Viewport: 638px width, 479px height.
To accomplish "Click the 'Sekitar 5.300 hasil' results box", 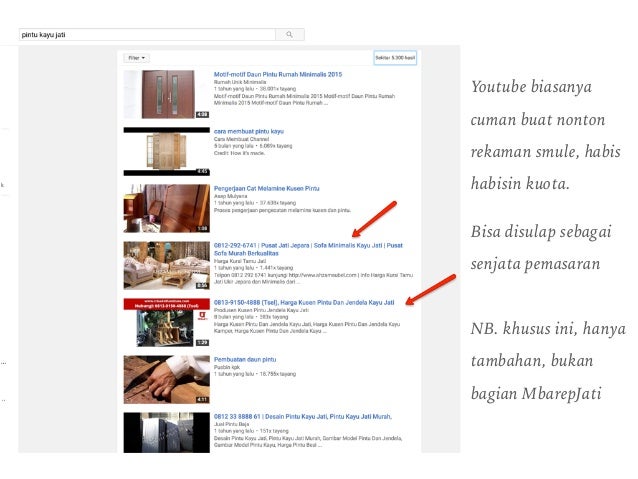I will click(x=395, y=58).
